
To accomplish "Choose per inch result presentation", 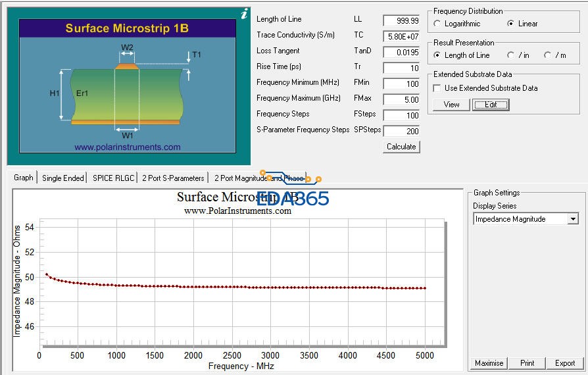I will pos(510,55).
